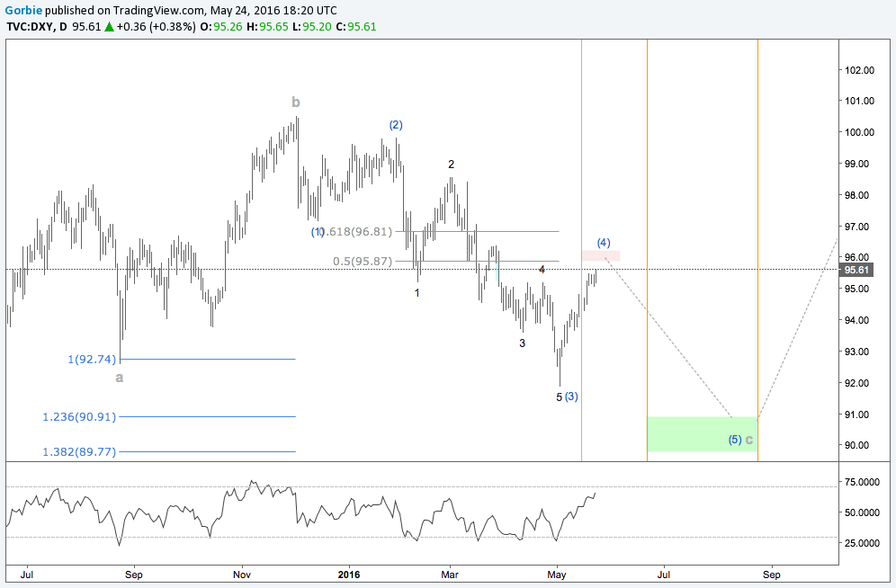Select the 102.00 price axis label
Viewport: 896px width, 588px height.
pyautogui.click(x=860, y=70)
